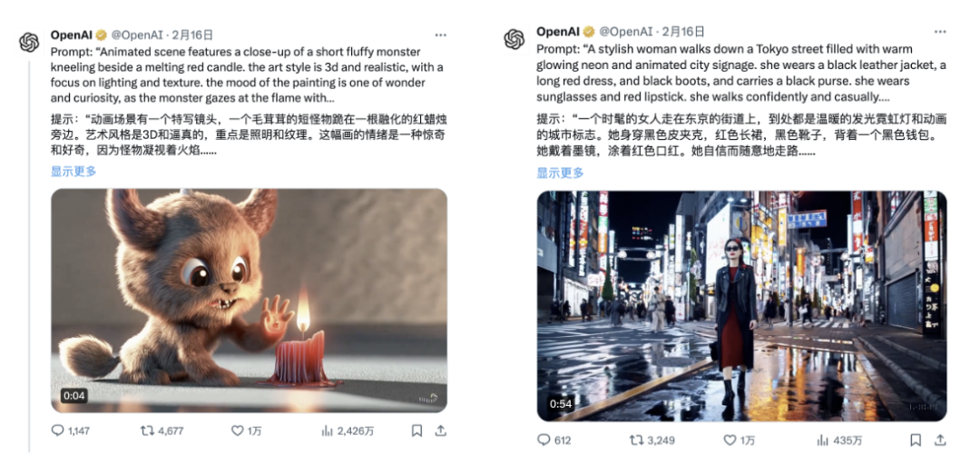Open more options menu on Tokyo tweet
This screenshot has height=475, width=980.
939,31
